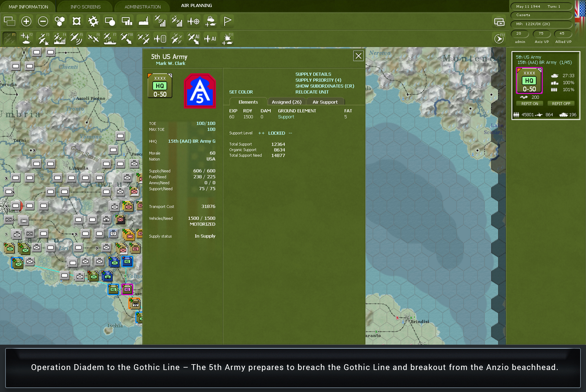The width and height of the screenshot is (586, 392).
Task: Open the ADMINISTRATION menu
Action: (142, 6)
